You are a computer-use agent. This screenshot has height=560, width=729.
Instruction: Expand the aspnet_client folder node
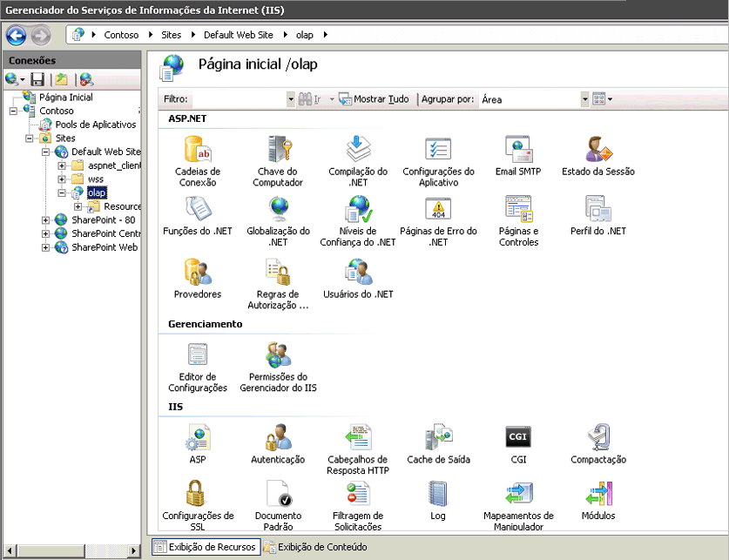pos(61,165)
